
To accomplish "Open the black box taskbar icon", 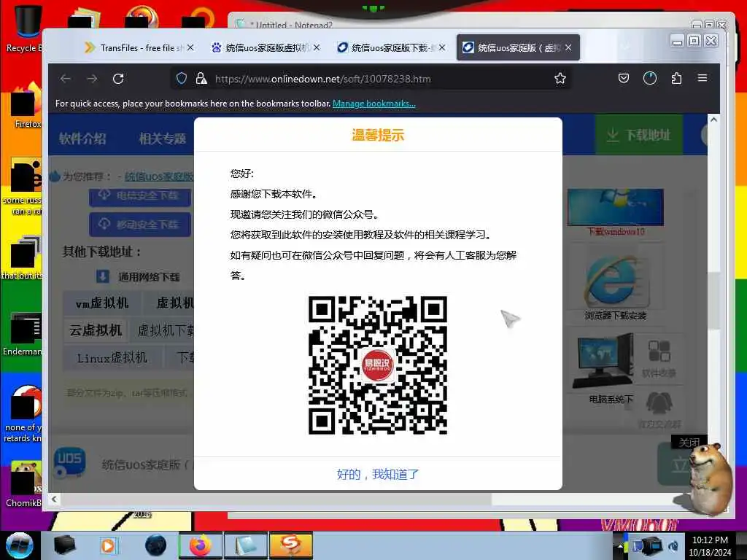I will (64, 545).
